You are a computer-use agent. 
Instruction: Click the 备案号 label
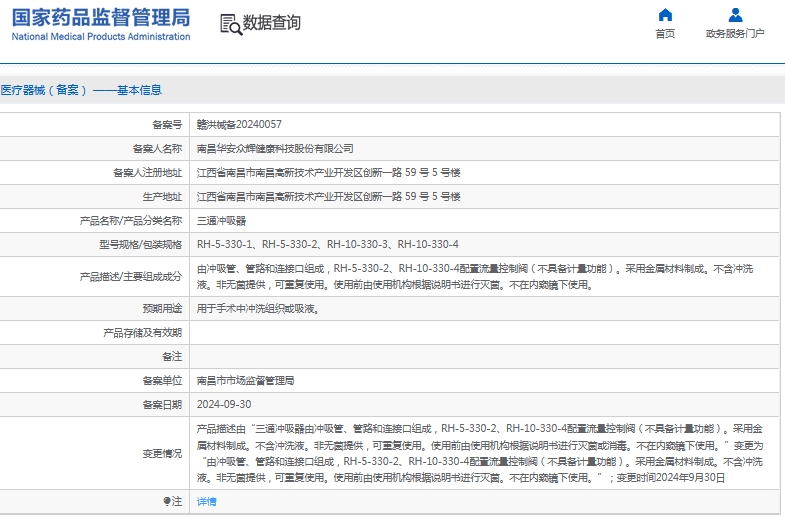click(x=167, y=125)
